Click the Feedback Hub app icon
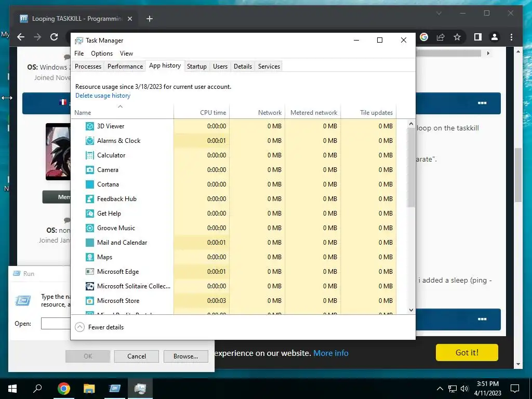 pyautogui.click(x=89, y=199)
